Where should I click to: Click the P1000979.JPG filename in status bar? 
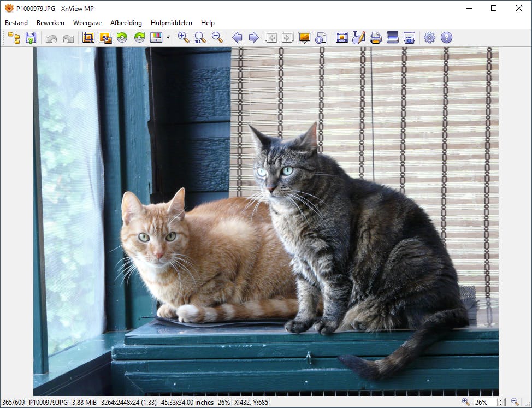[x=48, y=402]
